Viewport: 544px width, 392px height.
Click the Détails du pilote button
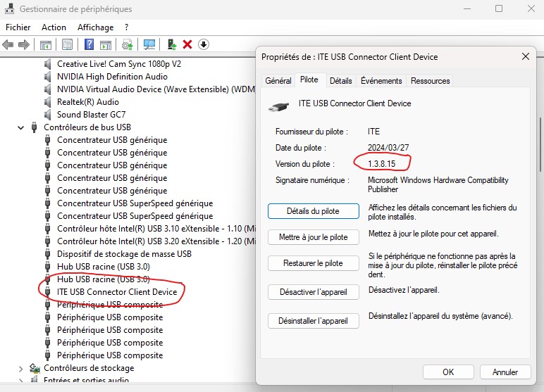313,211
